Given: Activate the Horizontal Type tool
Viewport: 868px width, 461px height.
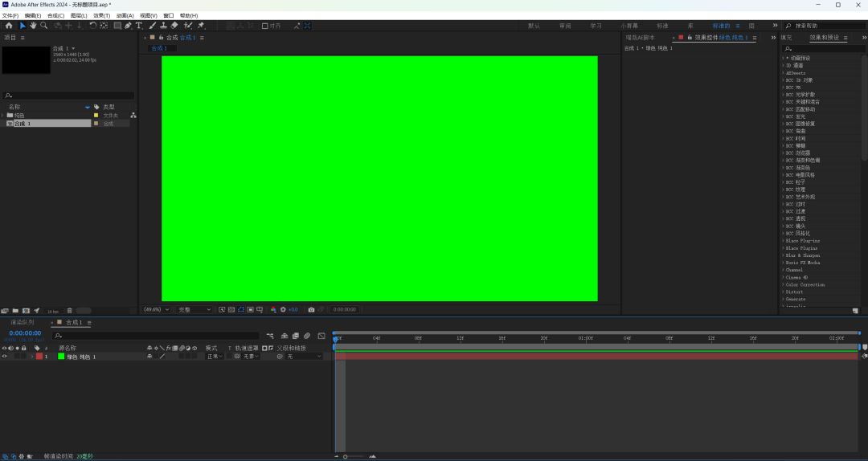Looking at the screenshot, I should [139, 26].
